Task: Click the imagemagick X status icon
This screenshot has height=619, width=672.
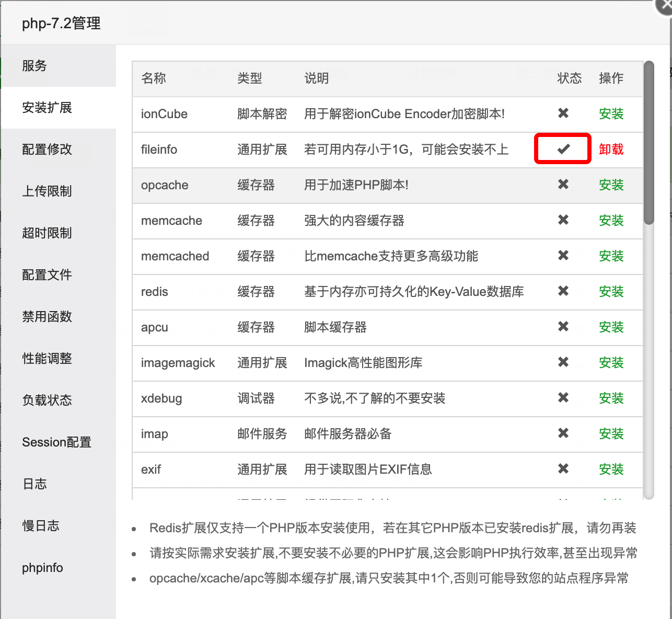Action: click(x=563, y=362)
